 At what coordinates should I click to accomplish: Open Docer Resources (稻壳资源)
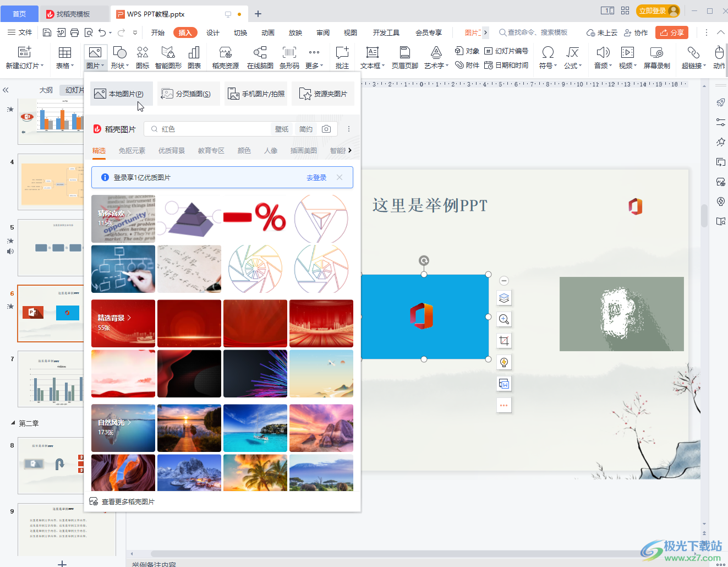click(x=226, y=57)
